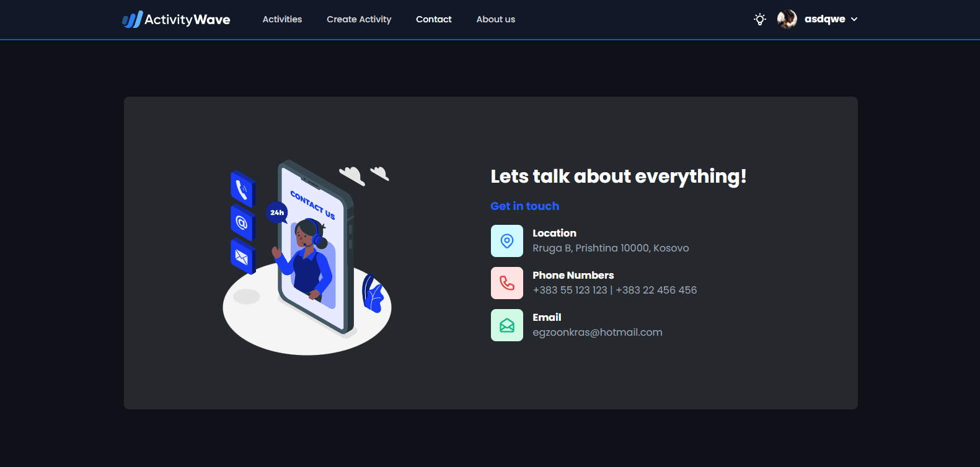The height and width of the screenshot is (467, 980).
Task: Click the user avatar picture
Action: (x=787, y=19)
